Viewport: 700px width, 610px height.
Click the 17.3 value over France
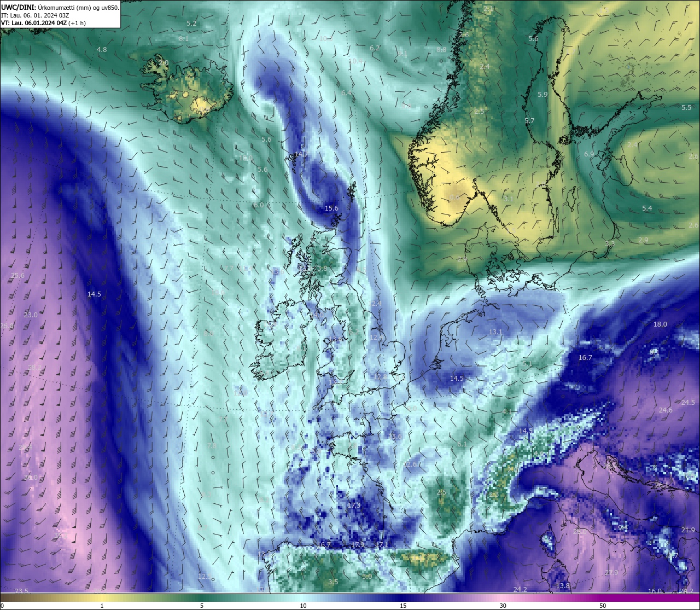tap(354, 505)
